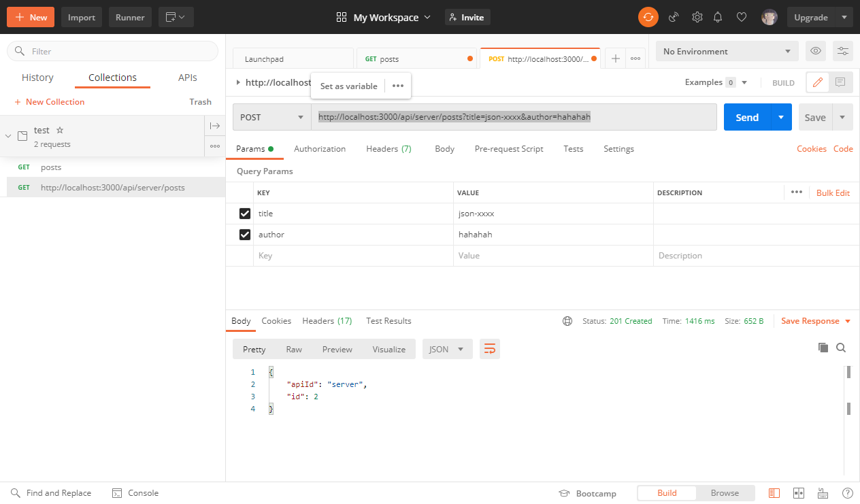The height and width of the screenshot is (504, 860).
Task: Expand the request name triangle
Action: [238, 82]
